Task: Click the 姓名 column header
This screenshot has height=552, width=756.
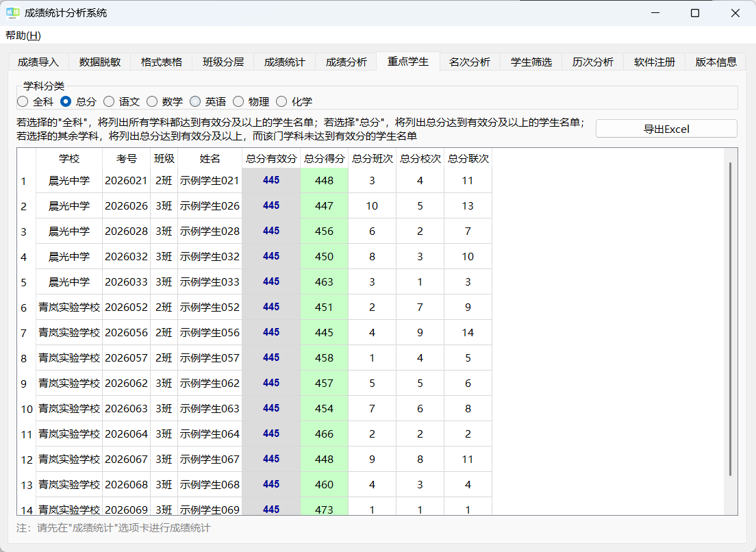Action: click(210, 159)
